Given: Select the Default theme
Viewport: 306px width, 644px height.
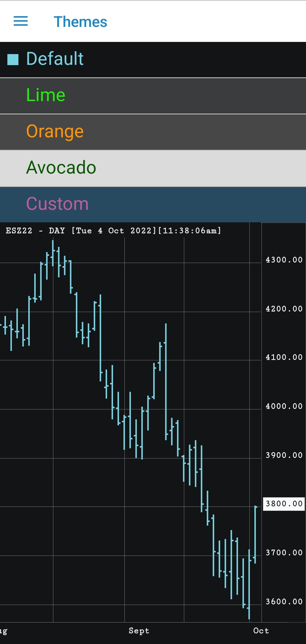Looking at the screenshot, I should point(153,59).
